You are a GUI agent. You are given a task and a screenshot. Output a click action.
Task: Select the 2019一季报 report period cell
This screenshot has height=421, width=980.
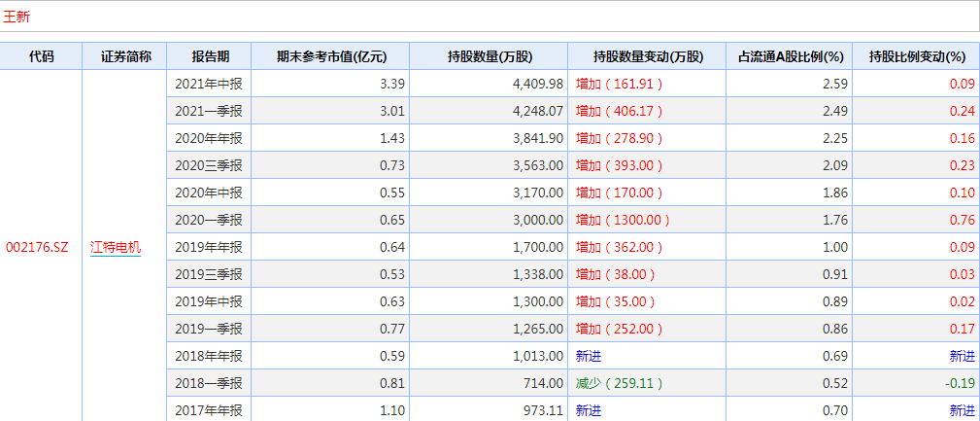coord(210,329)
